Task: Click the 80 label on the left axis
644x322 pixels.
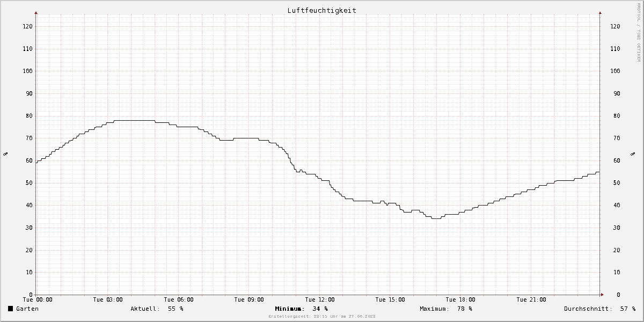Action: 29,116
